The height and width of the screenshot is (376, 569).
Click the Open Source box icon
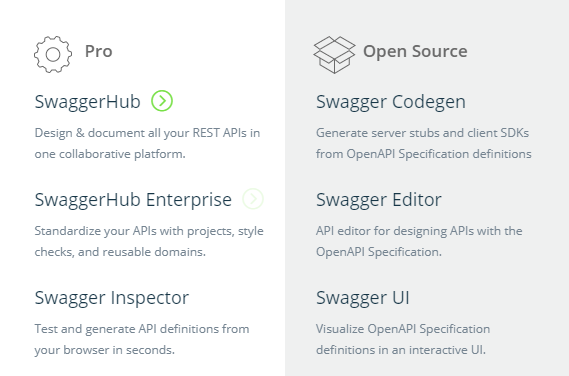click(334, 55)
